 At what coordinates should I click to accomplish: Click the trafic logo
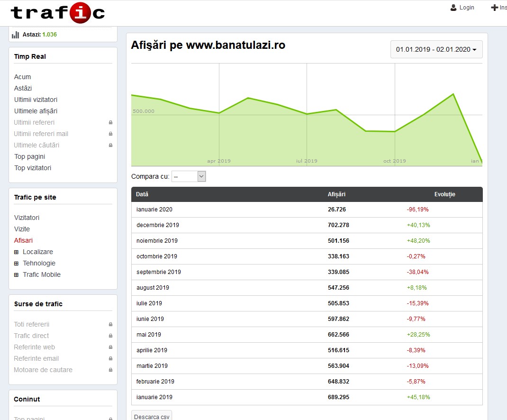[57, 13]
